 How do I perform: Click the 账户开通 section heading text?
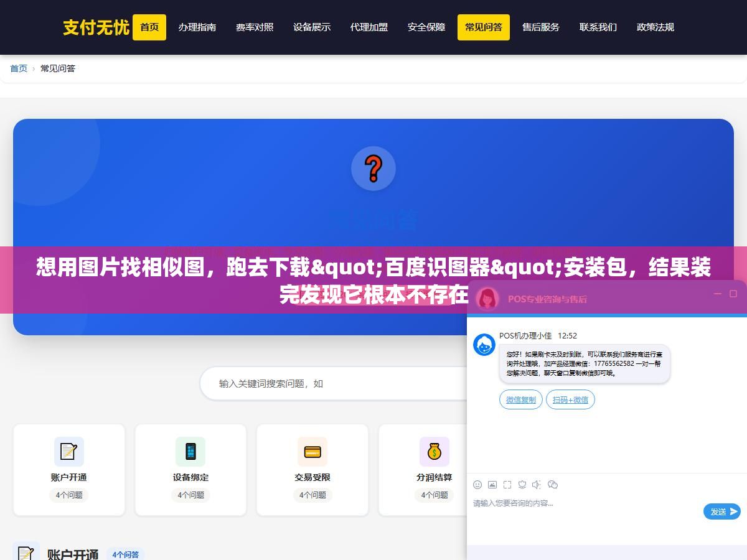(x=73, y=554)
